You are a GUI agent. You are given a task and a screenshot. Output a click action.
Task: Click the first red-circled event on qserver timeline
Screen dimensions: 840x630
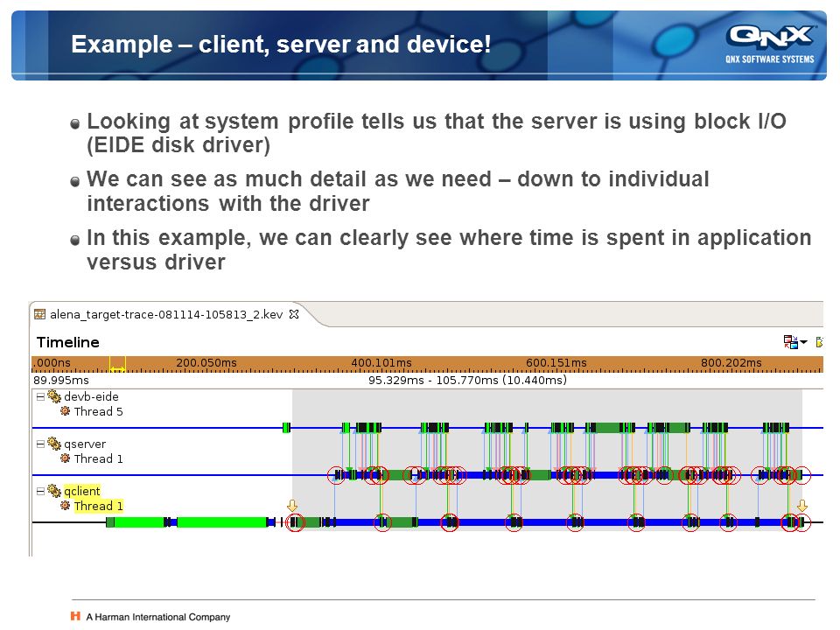tap(337, 475)
